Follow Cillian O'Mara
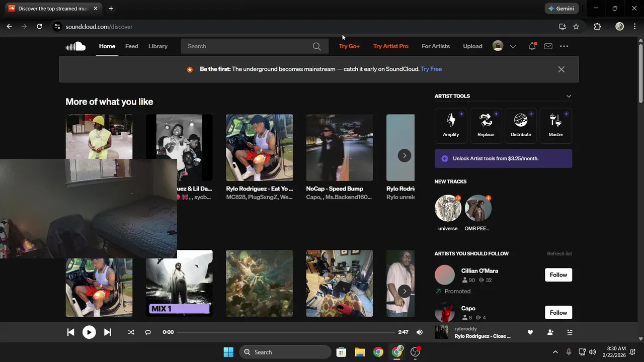The height and width of the screenshot is (362, 644). click(558, 275)
